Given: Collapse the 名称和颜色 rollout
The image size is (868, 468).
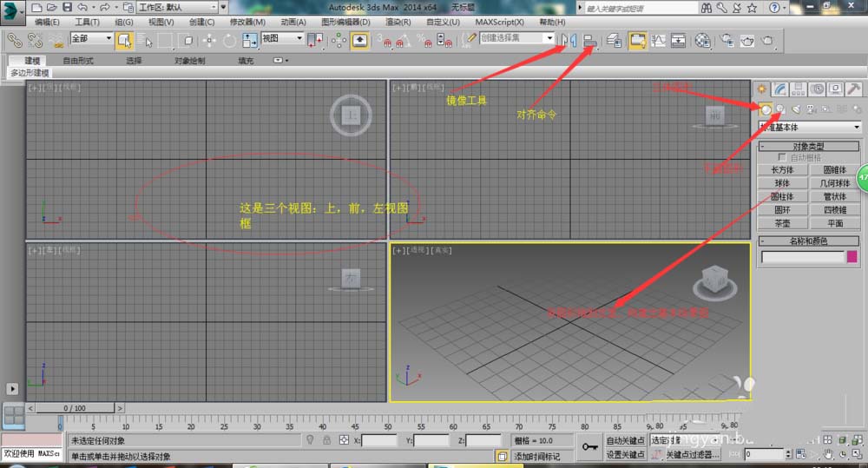Looking at the screenshot, I should [809, 241].
